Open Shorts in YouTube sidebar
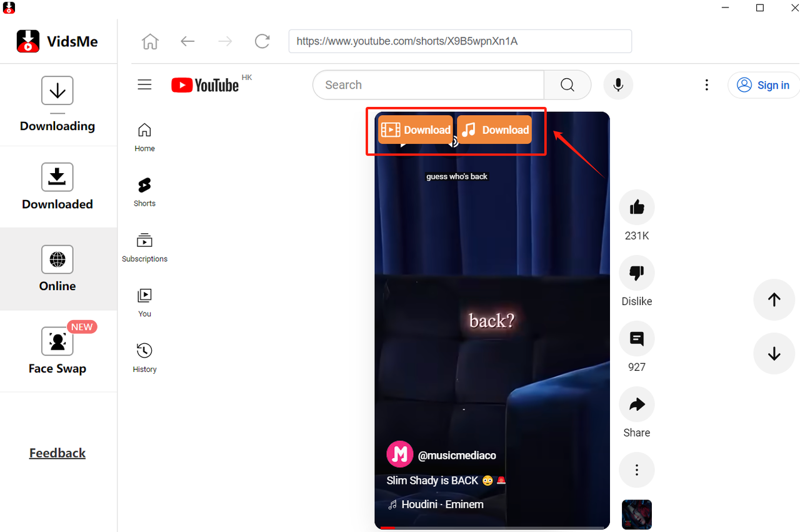This screenshot has width=800, height=532. coord(144,192)
